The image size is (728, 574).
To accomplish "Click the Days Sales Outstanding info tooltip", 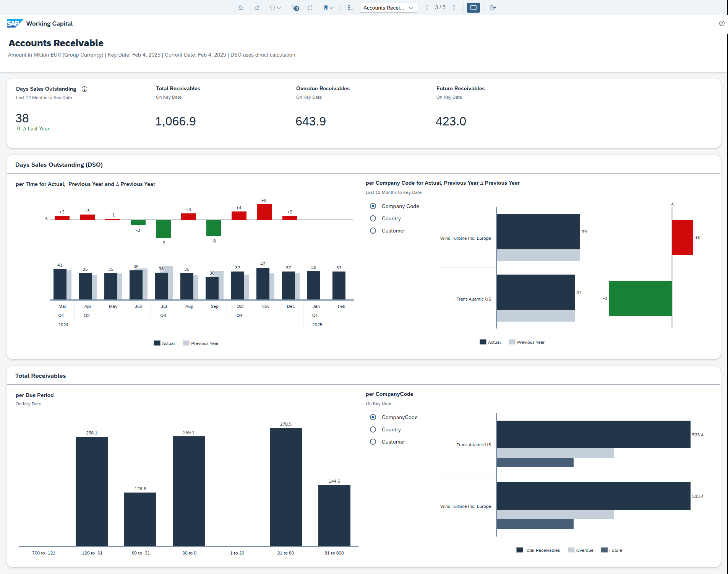I will (84, 89).
